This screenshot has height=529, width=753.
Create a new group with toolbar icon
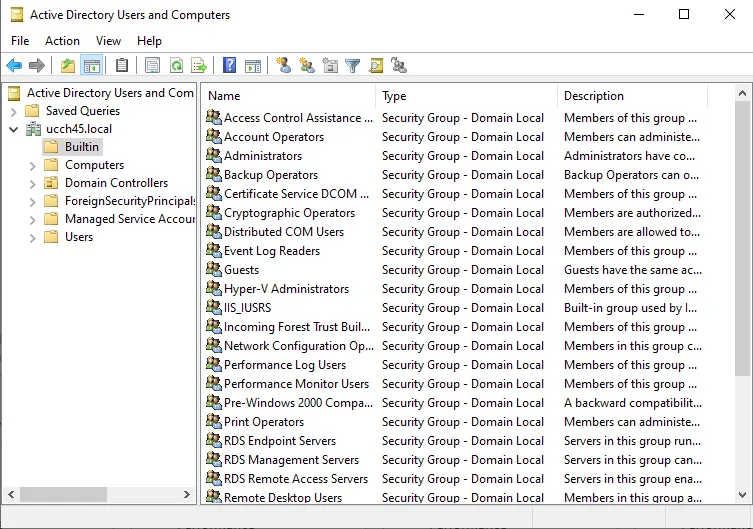(x=307, y=66)
